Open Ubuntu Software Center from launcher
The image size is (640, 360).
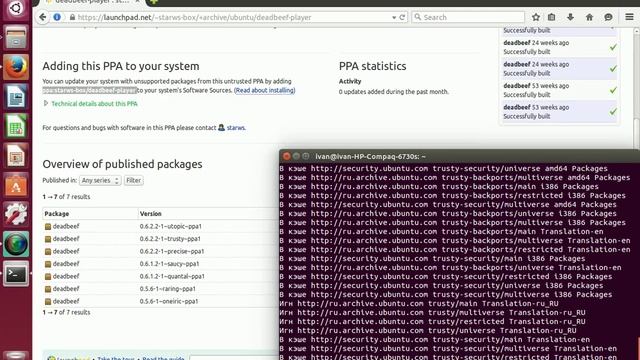pos(16,185)
